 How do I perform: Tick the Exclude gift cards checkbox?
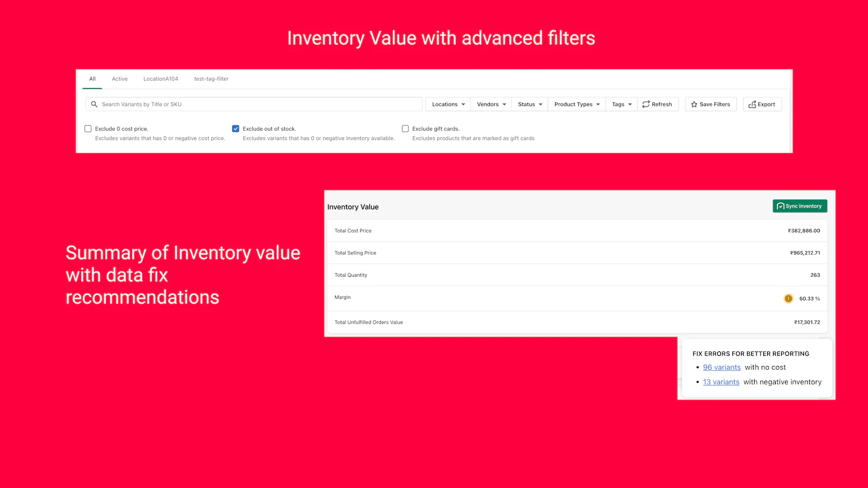click(405, 129)
